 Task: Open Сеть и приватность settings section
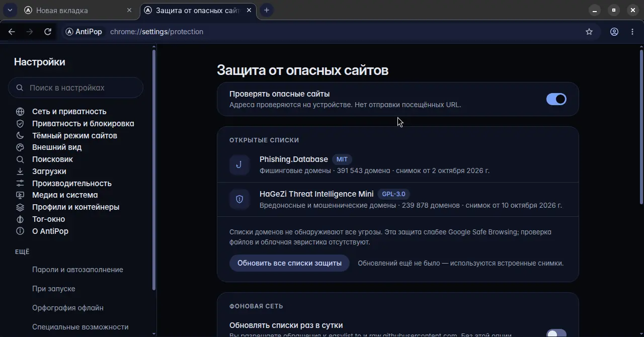69,112
